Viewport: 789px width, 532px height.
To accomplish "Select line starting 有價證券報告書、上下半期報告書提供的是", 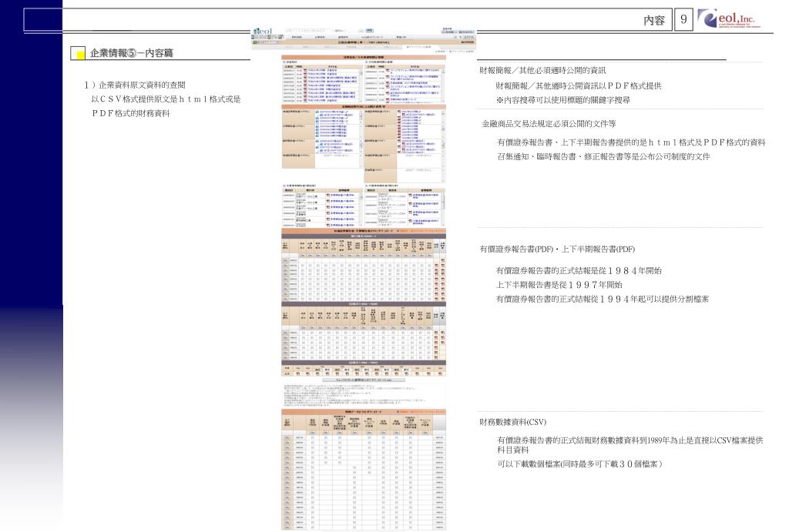I will pyautogui.click(x=632, y=142).
